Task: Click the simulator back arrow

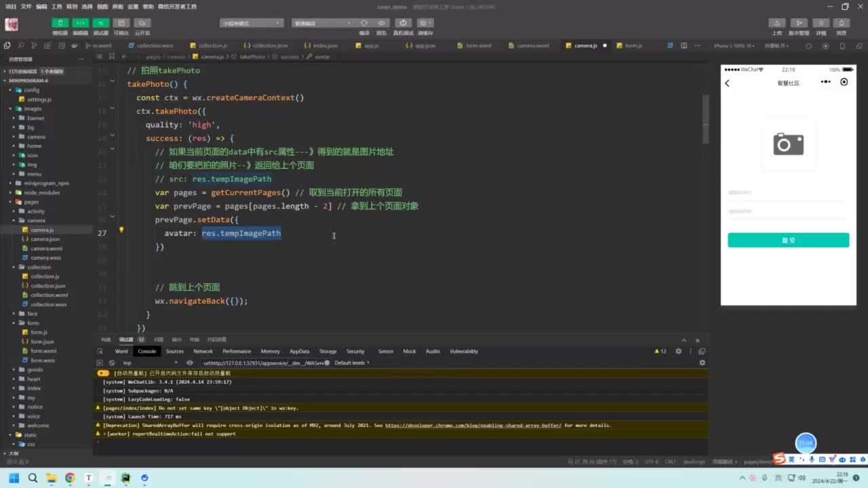Action: coord(728,83)
